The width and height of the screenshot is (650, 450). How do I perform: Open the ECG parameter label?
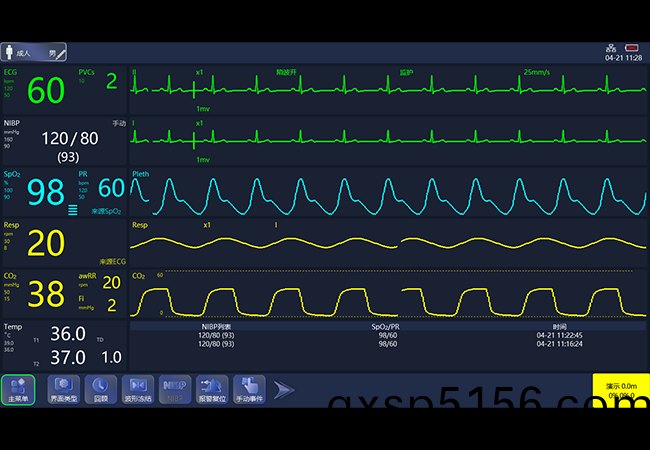pos(10,72)
